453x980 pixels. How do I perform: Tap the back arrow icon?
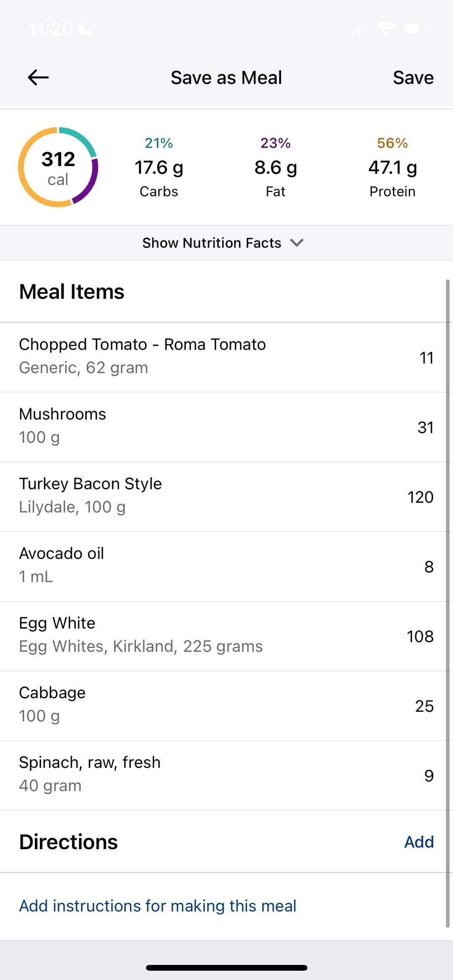pos(38,78)
